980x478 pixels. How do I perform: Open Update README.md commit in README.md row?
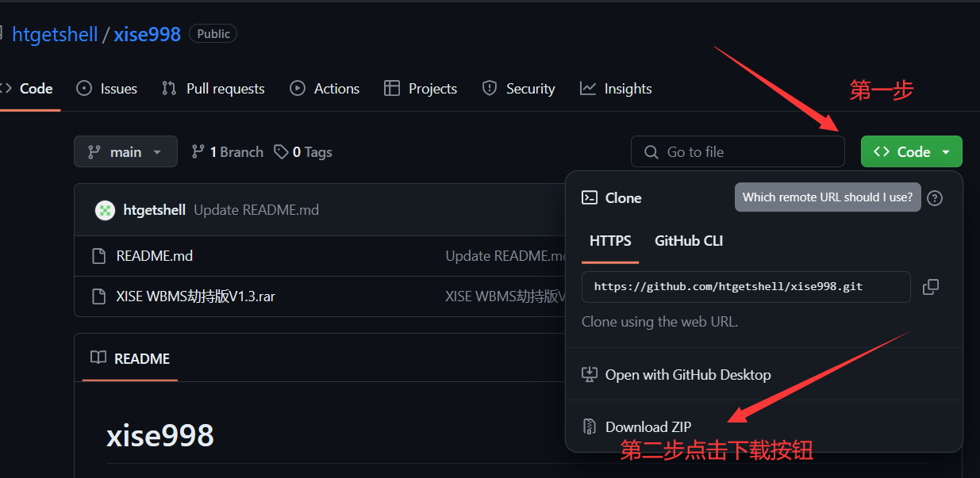(x=505, y=256)
